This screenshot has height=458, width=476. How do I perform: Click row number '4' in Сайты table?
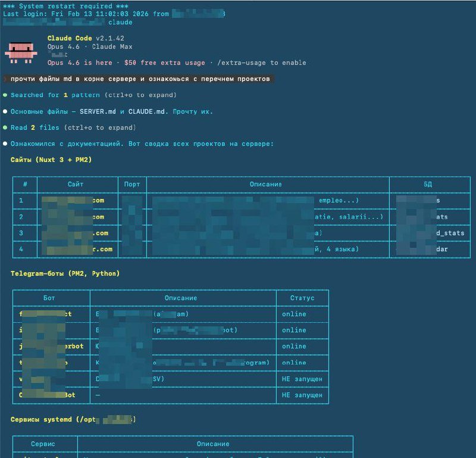click(x=21, y=249)
